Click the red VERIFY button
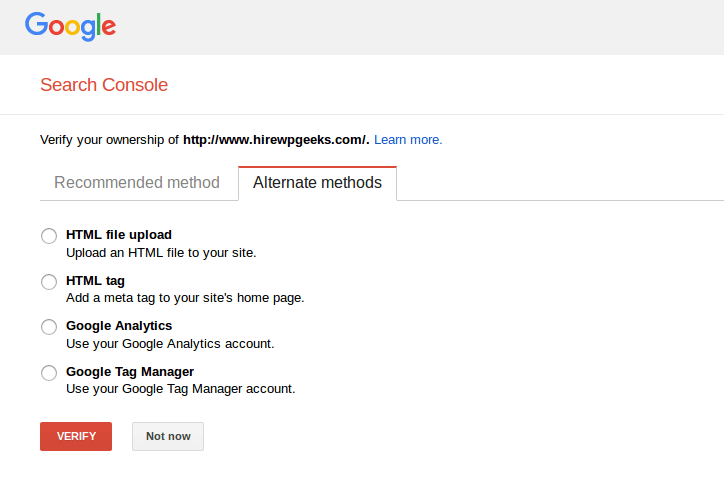Image resolution: width=724 pixels, height=478 pixels. tap(76, 436)
